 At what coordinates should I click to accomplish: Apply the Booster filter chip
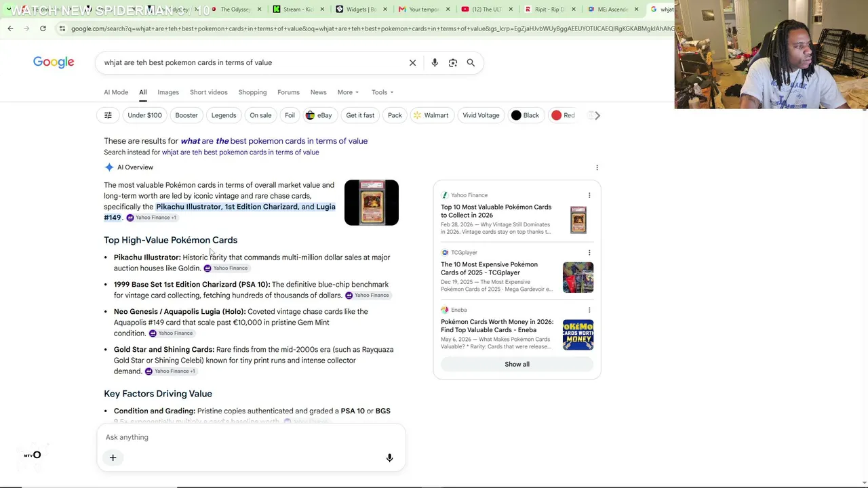point(186,115)
